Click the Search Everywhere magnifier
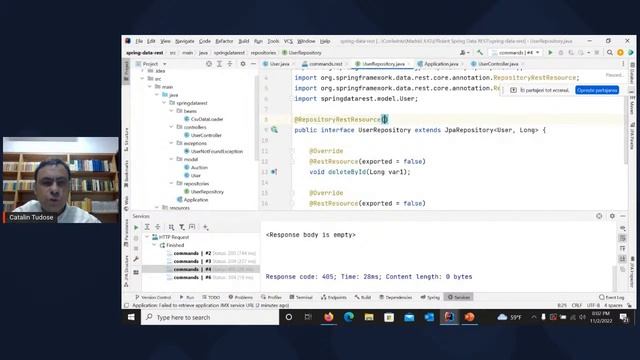The height and width of the screenshot is (360, 640). pos(609,53)
